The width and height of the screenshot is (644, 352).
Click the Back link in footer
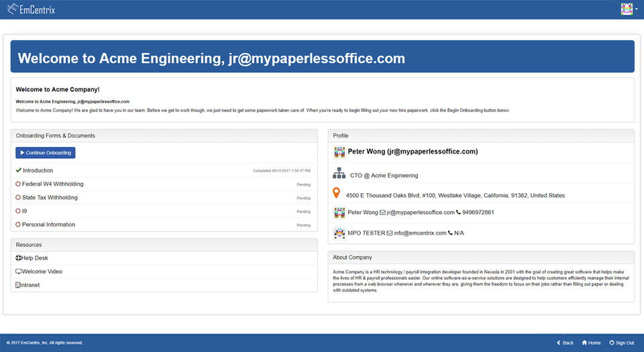tap(565, 343)
